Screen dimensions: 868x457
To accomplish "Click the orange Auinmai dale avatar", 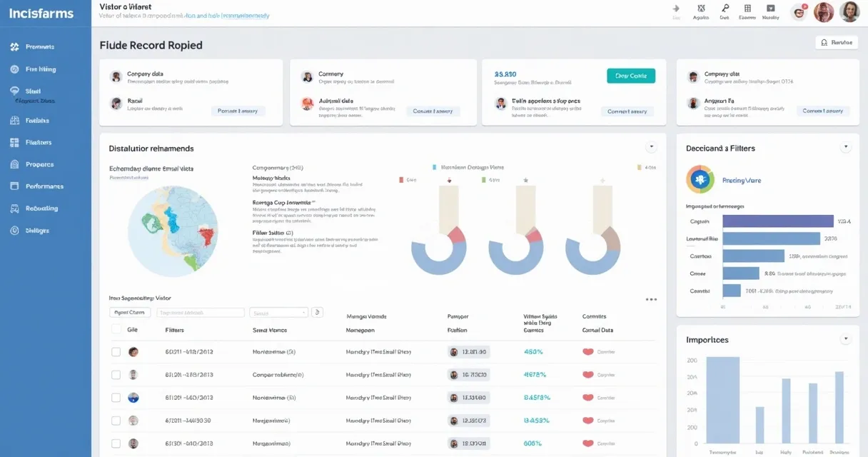I will point(308,104).
